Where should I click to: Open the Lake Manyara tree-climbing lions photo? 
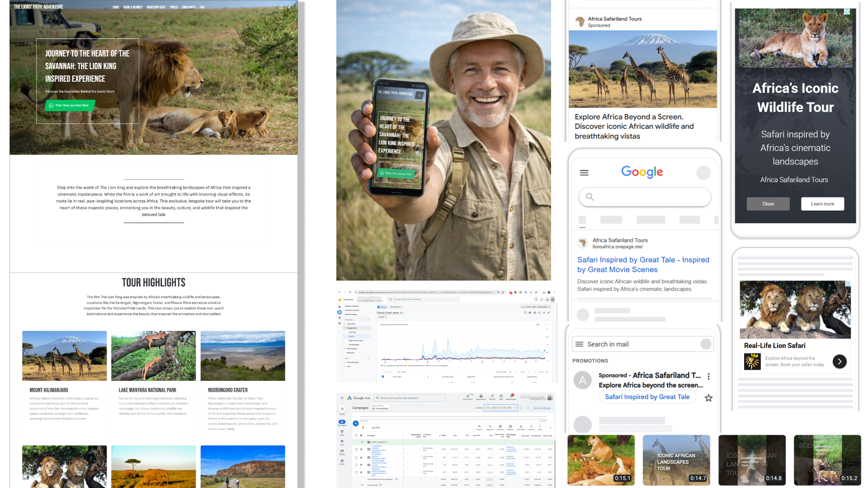[x=154, y=356]
